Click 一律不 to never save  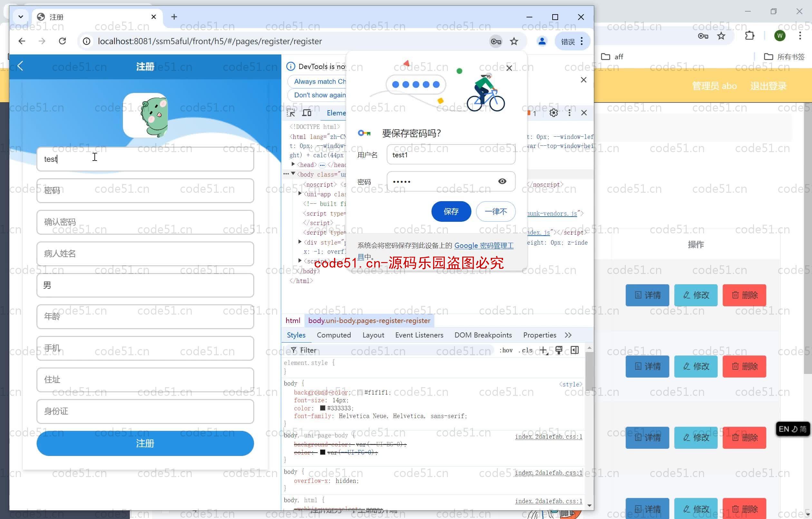(x=496, y=211)
